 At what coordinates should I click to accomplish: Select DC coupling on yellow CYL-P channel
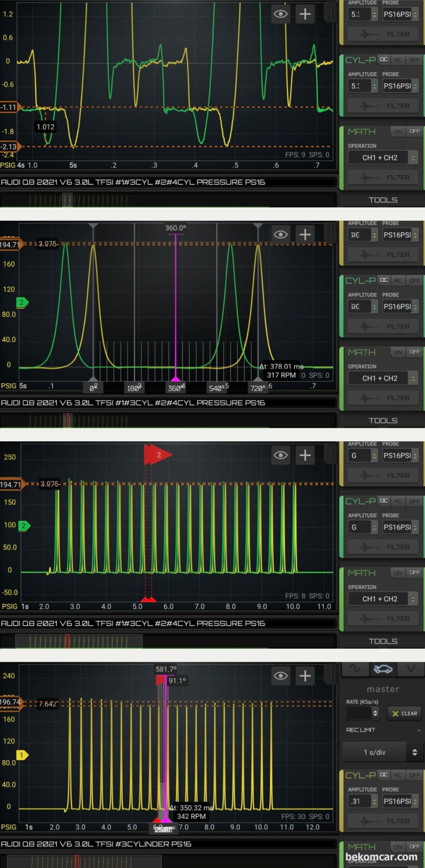[x=384, y=775]
